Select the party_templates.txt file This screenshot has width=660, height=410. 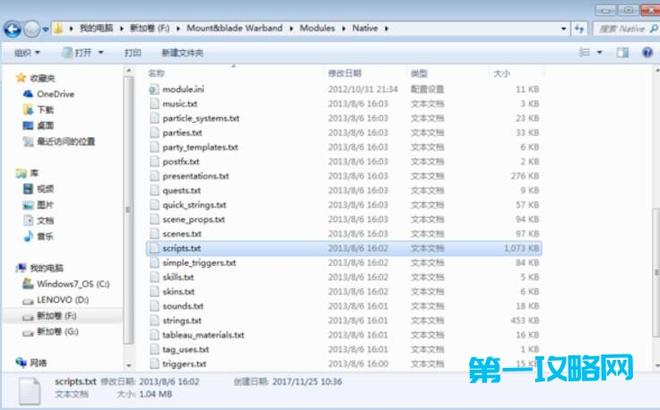click(200, 147)
